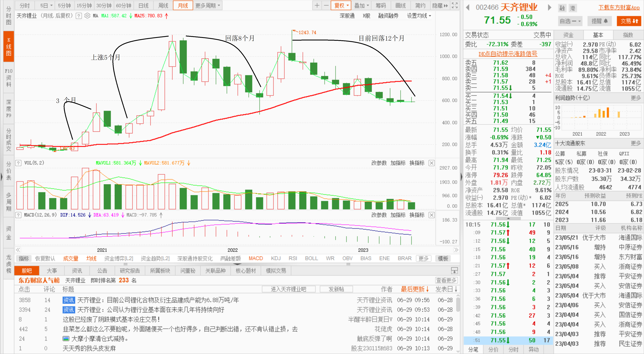Close the VOL indicator panel

point(432,163)
